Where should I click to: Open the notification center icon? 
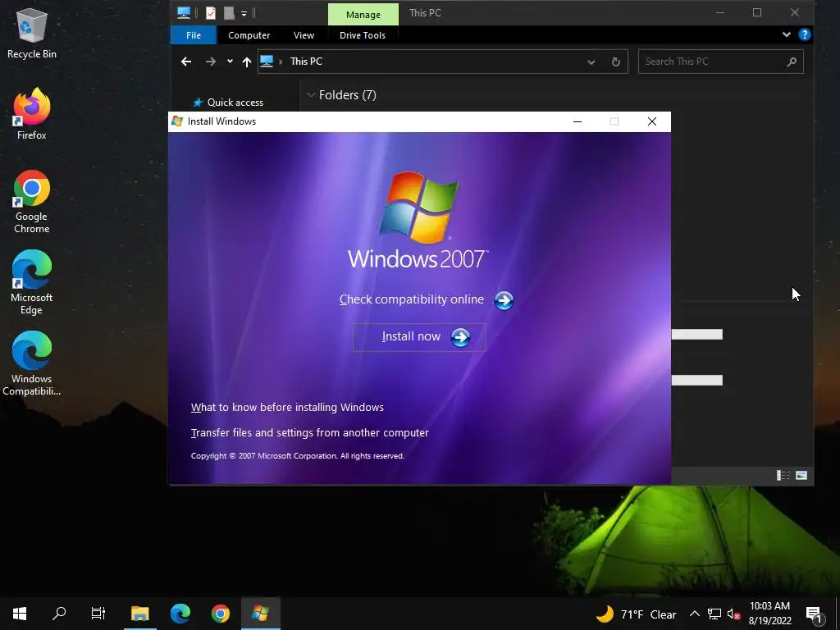[x=815, y=614]
